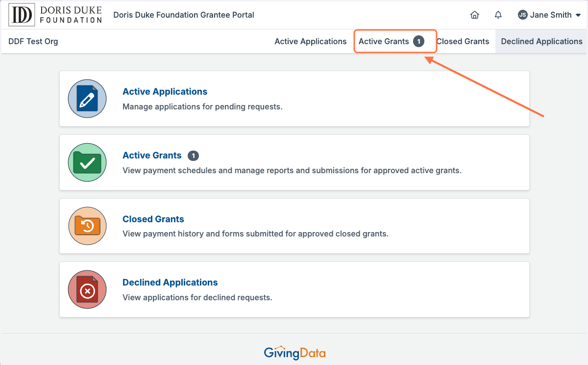This screenshot has height=365, width=588.
Task: Click 'View payment history and forms submitted' description
Action: click(255, 234)
